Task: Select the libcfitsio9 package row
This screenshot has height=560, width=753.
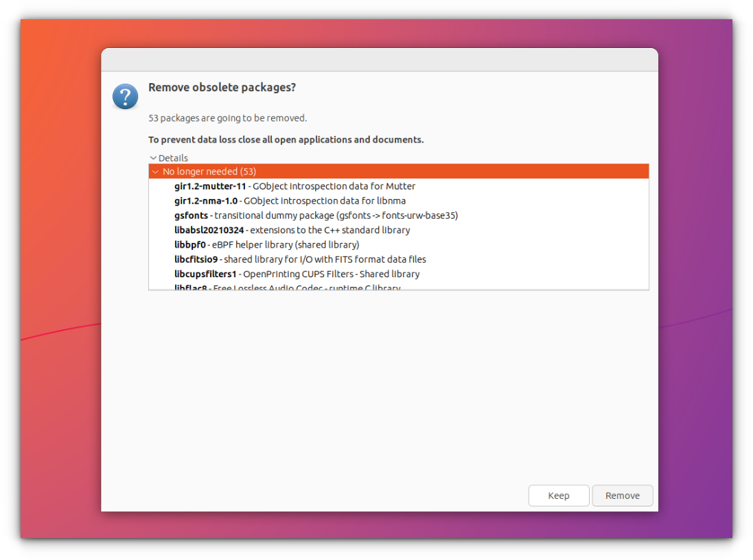Action: click(399, 259)
